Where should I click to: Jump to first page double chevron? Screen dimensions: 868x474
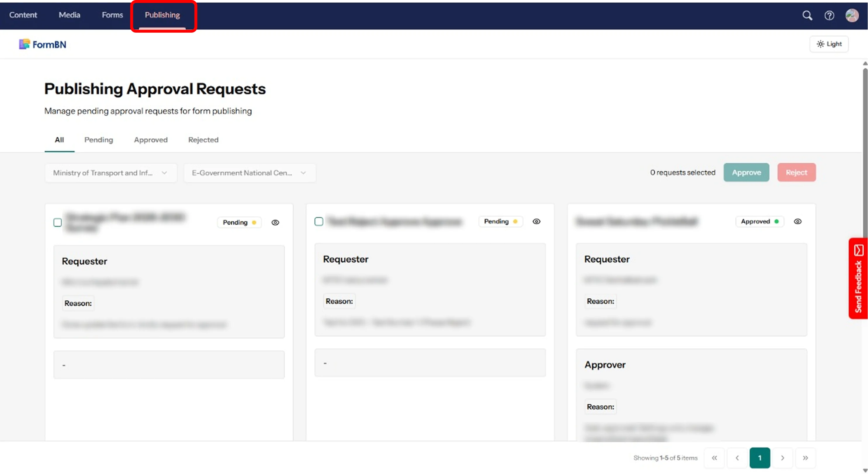point(714,458)
